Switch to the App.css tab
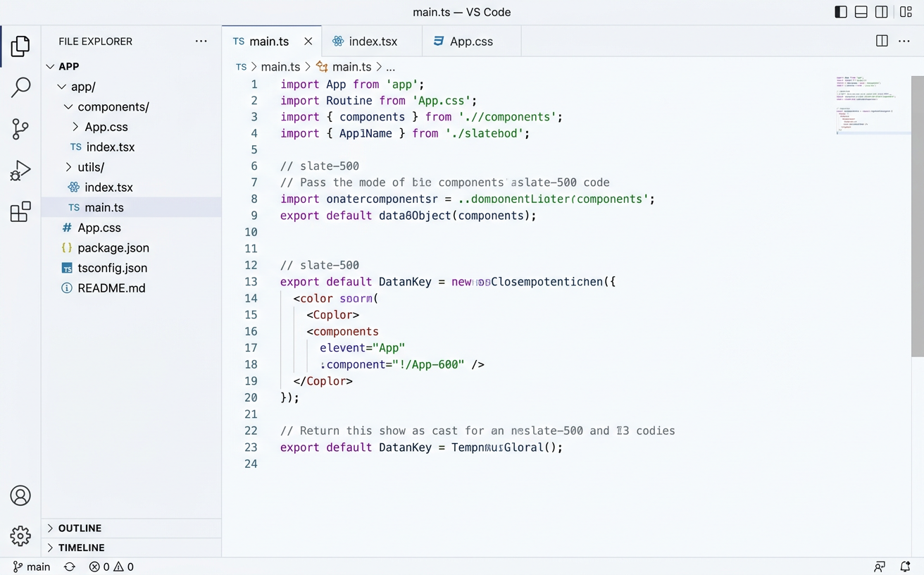Viewport: 924px width, 575px height. coord(471,41)
